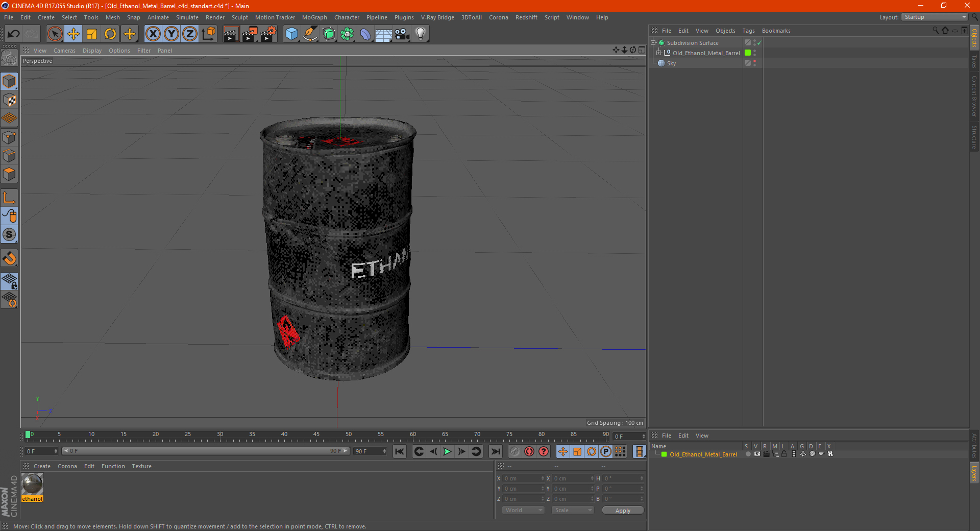The image size is (980, 531).
Task: Activate the Rotate tool
Action: 110,34
